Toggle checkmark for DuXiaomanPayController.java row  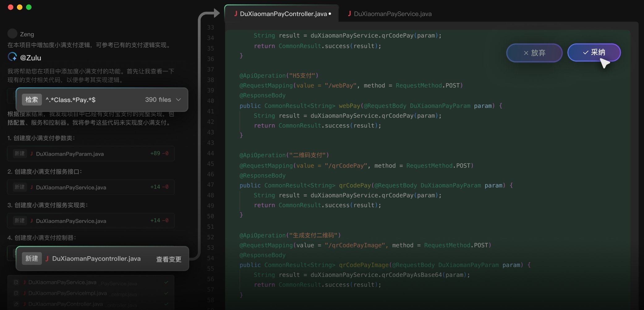(x=166, y=304)
